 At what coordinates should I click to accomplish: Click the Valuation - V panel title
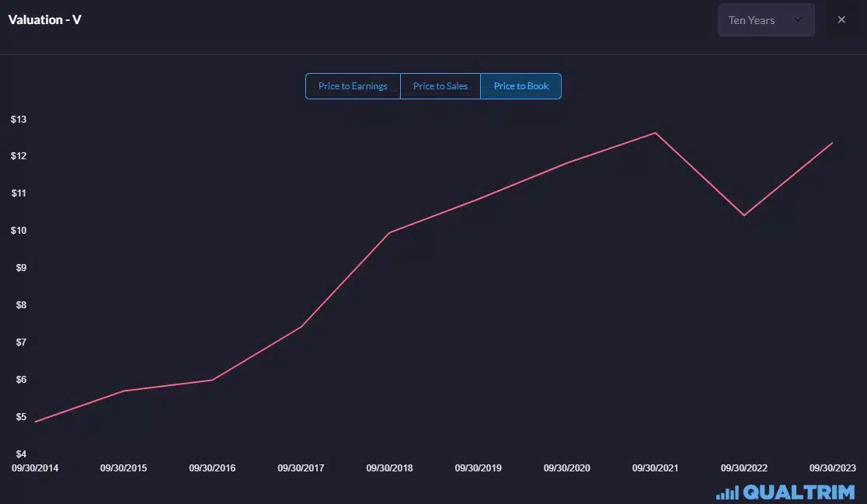(x=45, y=19)
